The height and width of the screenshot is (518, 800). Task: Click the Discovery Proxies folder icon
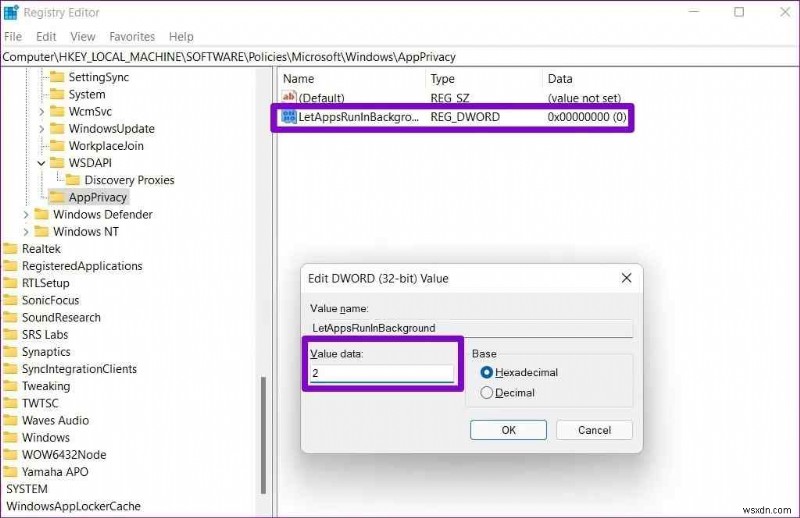pyautogui.click(x=73, y=180)
